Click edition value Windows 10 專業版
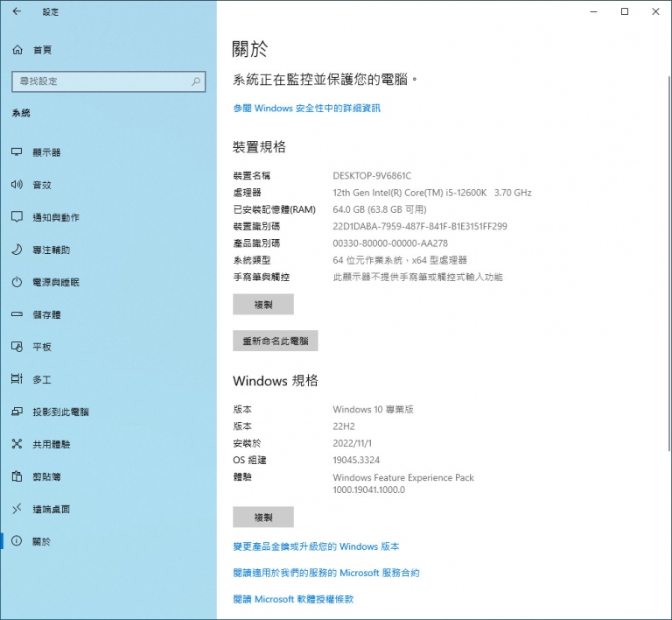 [x=373, y=410]
